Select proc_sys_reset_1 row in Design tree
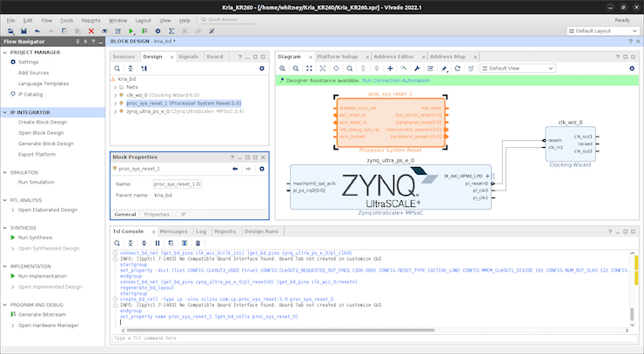Viewport: 644px width, 354px height. click(184, 104)
